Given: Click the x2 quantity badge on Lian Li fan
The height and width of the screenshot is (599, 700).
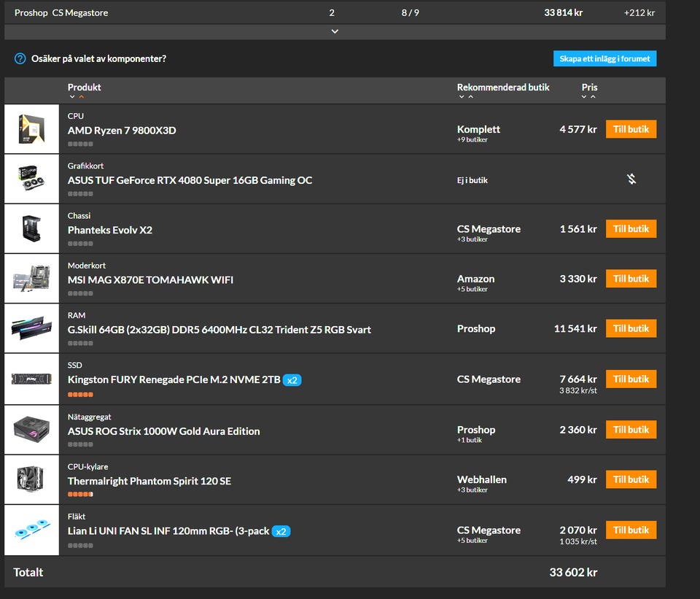Looking at the screenshot, I should [x=281, y=532].
